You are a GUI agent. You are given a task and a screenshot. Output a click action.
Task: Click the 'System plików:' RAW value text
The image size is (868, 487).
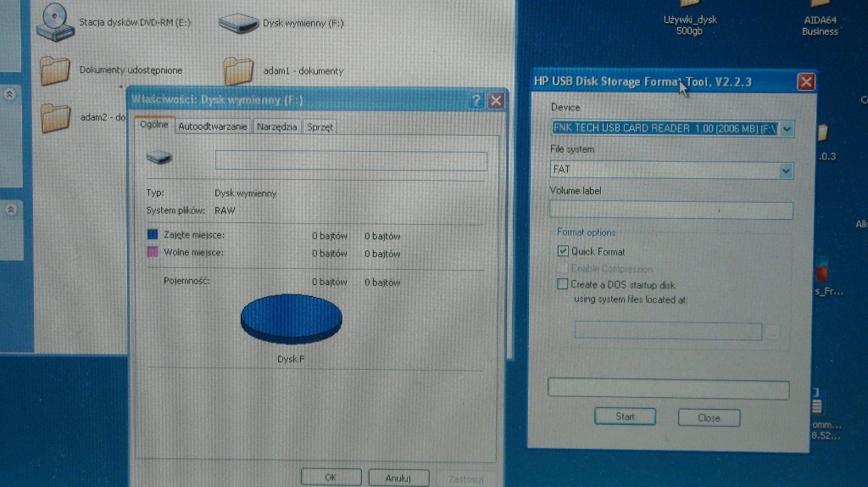pyautogui.click(x=225, y=210)
